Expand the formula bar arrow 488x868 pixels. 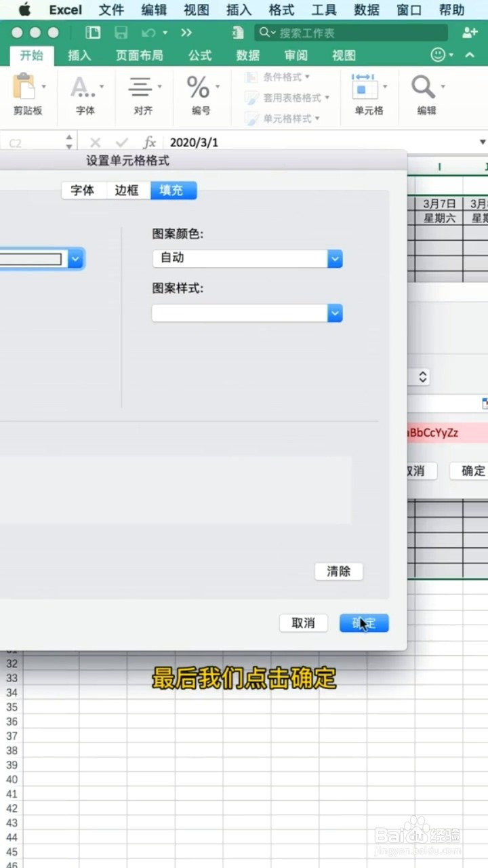(x=483, y=142)
